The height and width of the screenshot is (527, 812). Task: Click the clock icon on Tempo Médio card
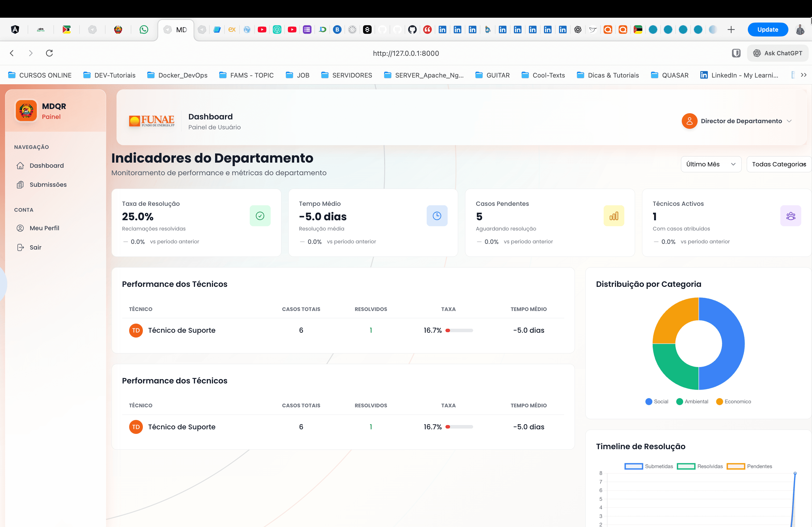pos(437,216)
